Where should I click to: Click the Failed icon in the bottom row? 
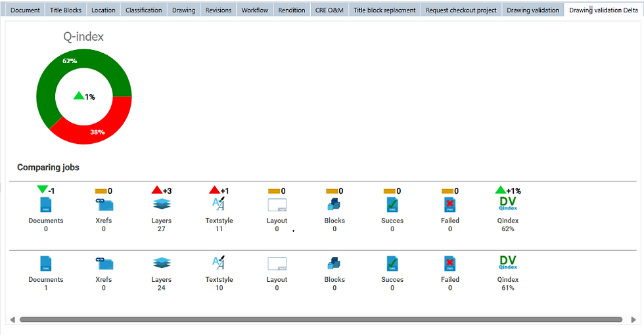(x=450, y=263)
